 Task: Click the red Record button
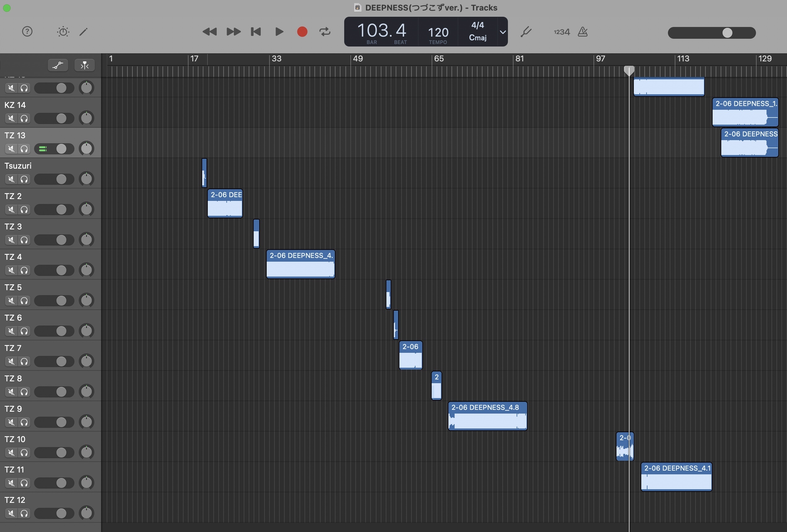tap(302, 32)
